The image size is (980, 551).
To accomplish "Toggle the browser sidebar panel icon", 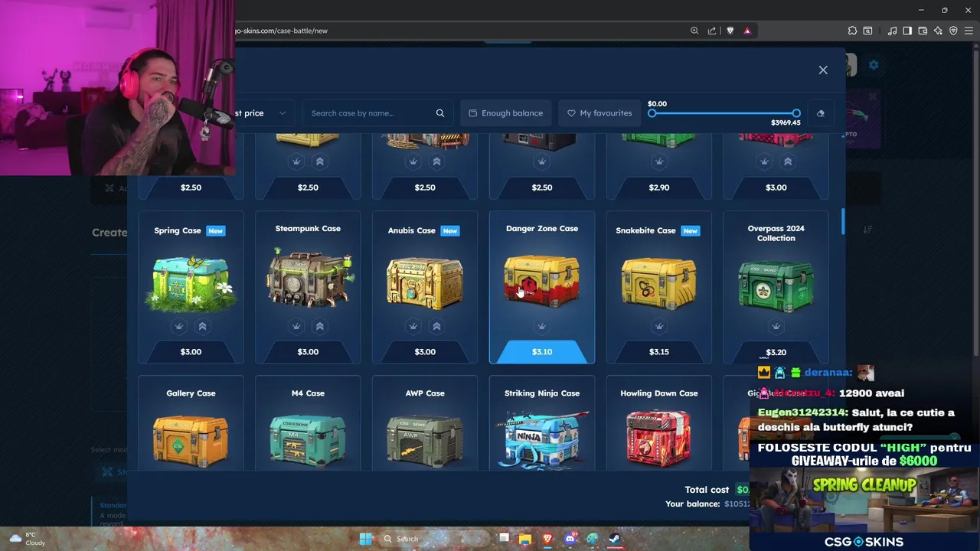I will click(907, 31).
